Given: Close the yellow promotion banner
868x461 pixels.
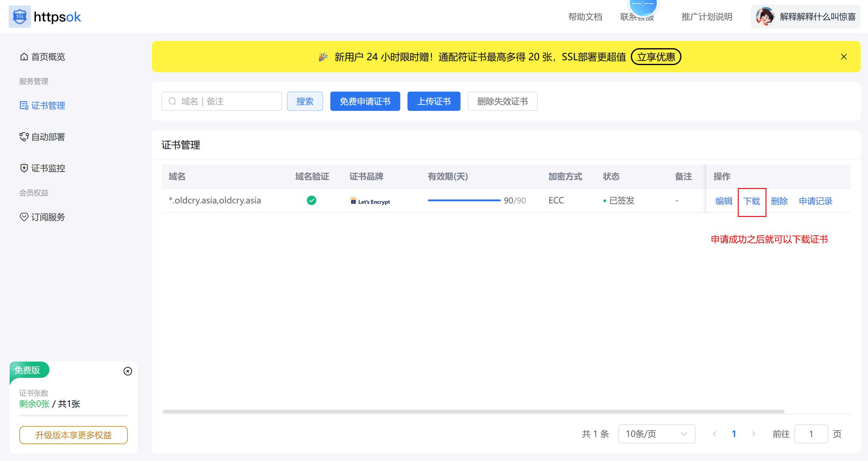Looking at the screenshot, I should pyautogui.click(x=843, y=57).
